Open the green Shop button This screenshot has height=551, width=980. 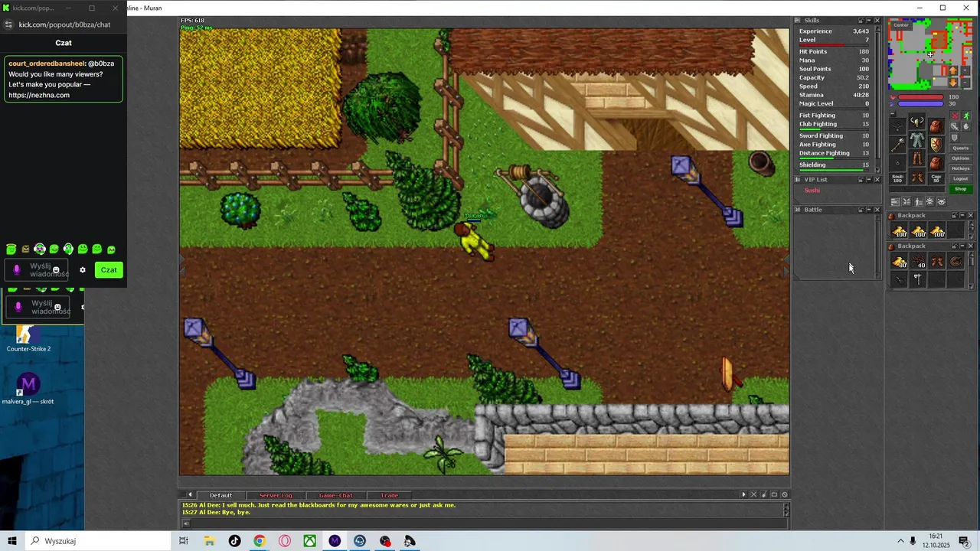[x=960, y=188]
